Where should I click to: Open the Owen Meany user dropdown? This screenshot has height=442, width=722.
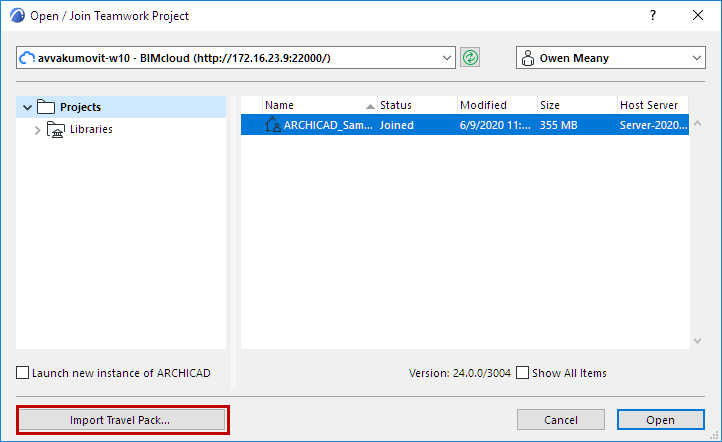[x=697, y=58]
